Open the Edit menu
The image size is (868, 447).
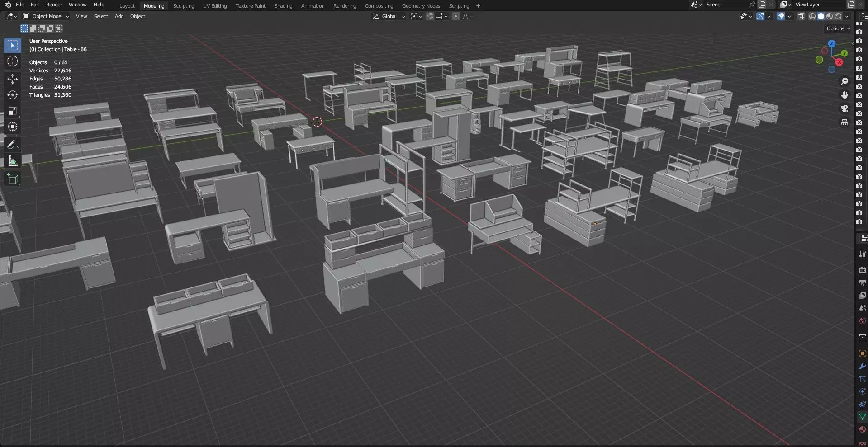pos(35,5)
